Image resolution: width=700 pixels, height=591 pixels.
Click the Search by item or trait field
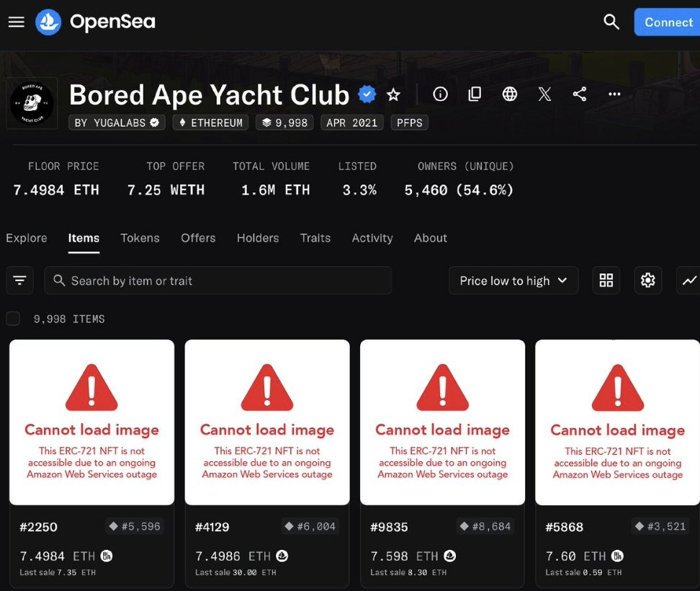tap(218, 280)
